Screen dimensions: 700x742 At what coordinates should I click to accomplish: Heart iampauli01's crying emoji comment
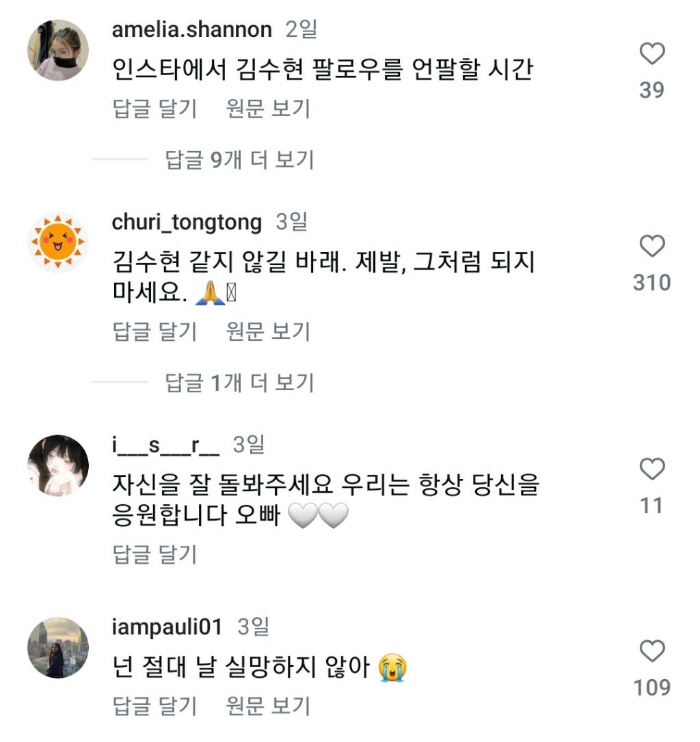pyautogui.click(x=651, y=651)
